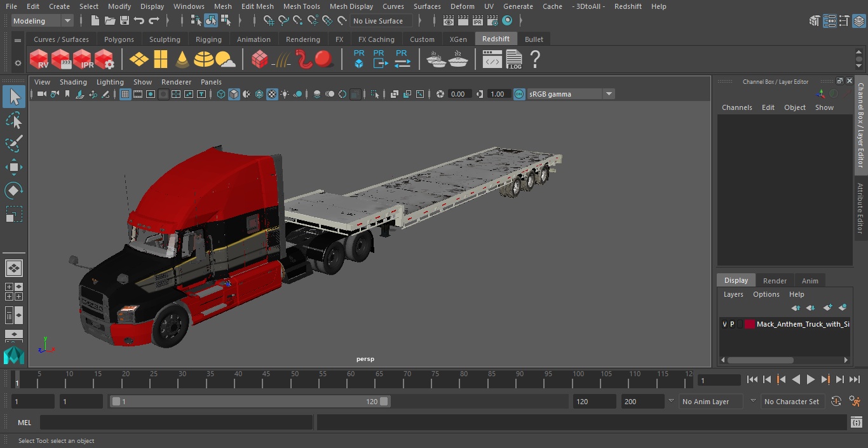868x448 pixels.
Task: Activate the Lasso select tool
Action: pos(14,120)
